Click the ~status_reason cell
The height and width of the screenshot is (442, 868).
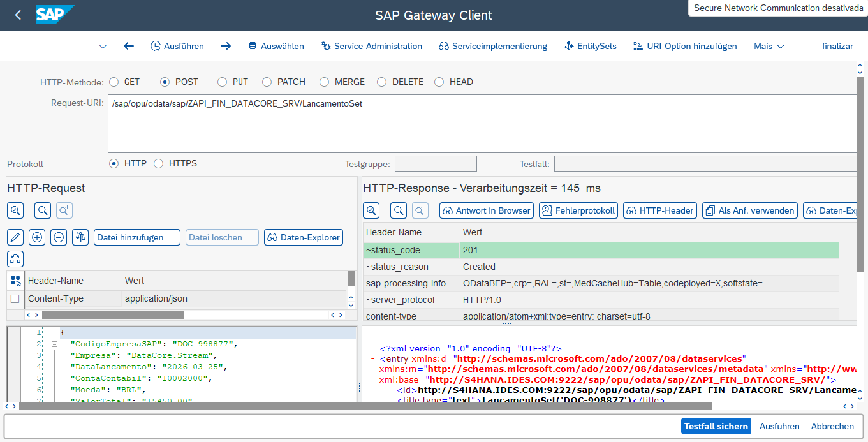[x=411, y=267]
